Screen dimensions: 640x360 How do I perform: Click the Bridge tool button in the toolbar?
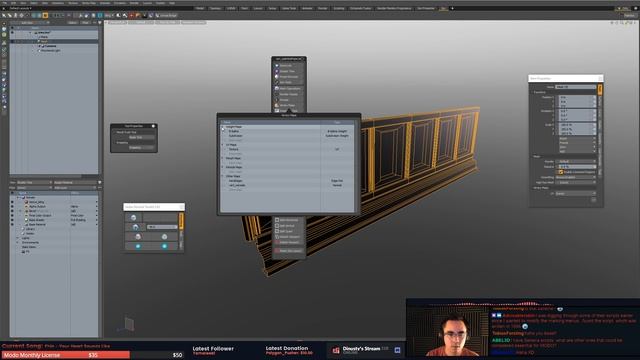167,16
